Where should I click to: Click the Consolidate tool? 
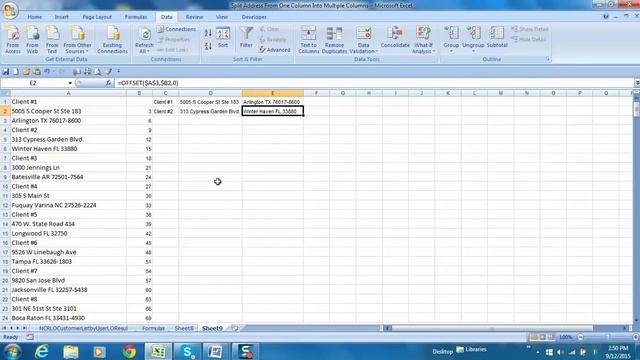tap(395, 38)
